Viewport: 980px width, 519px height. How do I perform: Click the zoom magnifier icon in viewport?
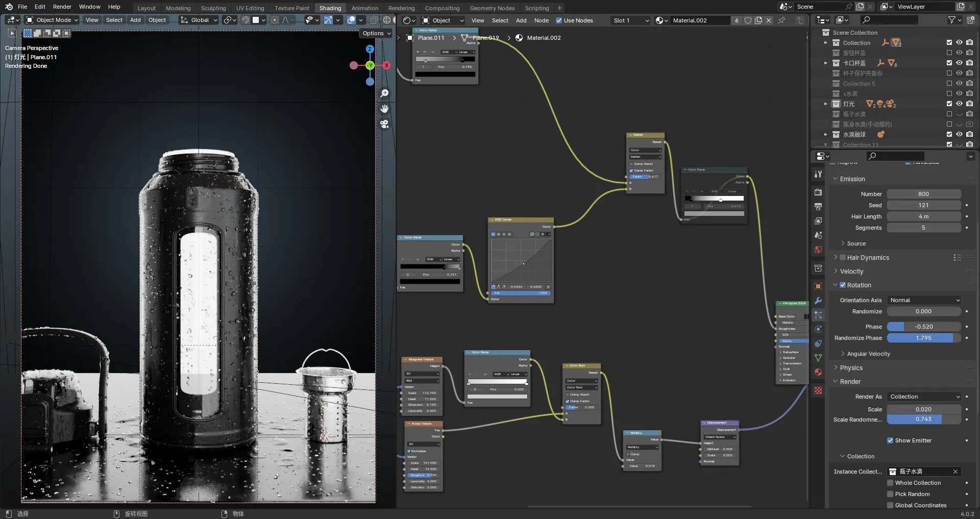(385, 93)
